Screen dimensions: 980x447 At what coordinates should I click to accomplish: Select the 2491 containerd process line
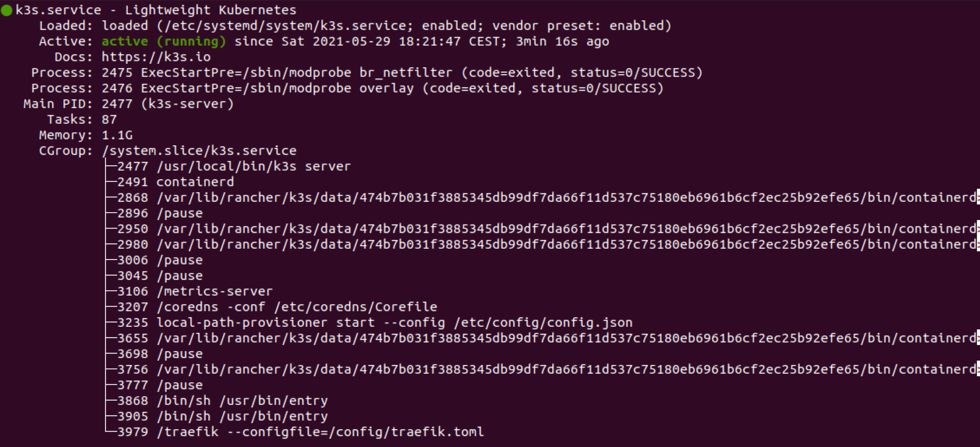[176, 182]
